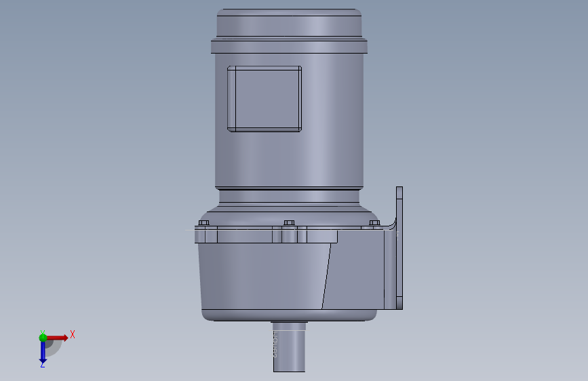
Task: Select the rectangular terminal box on motor
Action: [264, 99]
